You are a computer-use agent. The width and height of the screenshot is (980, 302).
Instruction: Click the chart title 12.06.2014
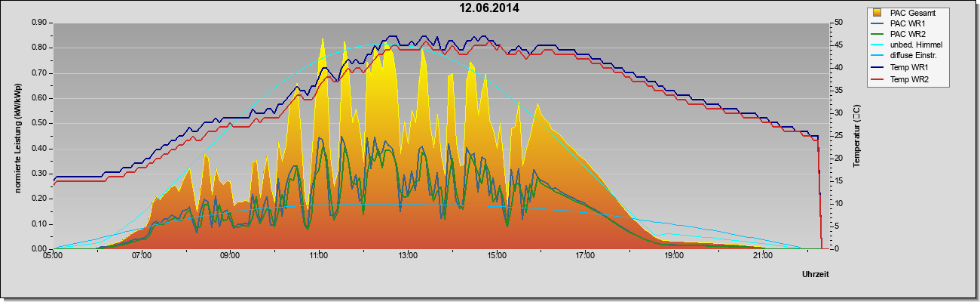coord(490,8)
